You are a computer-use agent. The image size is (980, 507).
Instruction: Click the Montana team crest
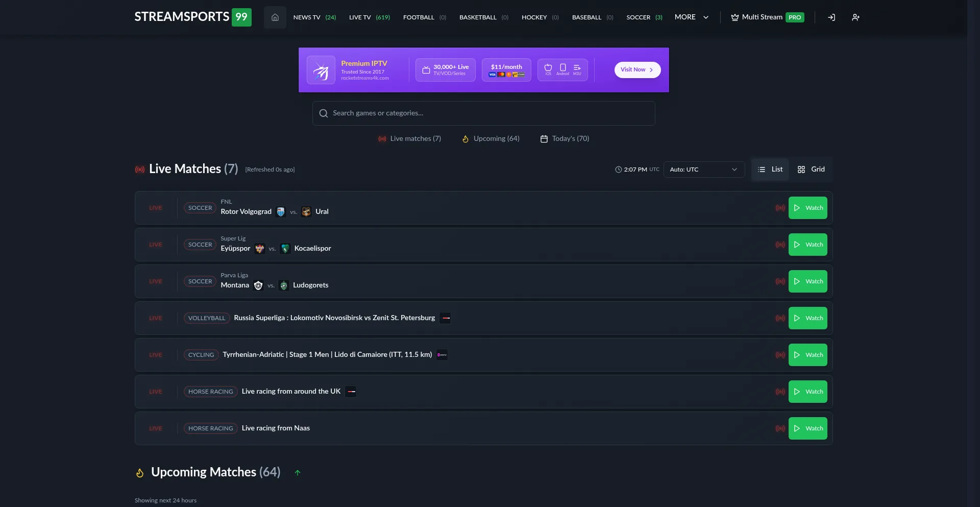pos(258,285)
